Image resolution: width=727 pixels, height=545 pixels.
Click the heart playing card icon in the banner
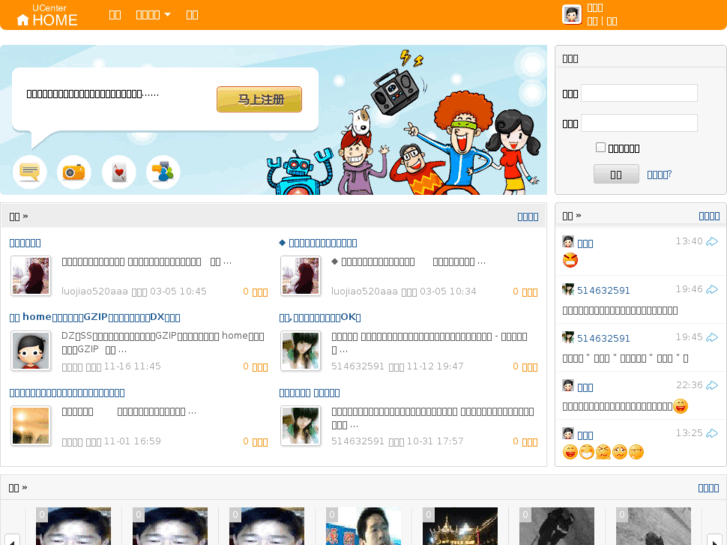119,172
